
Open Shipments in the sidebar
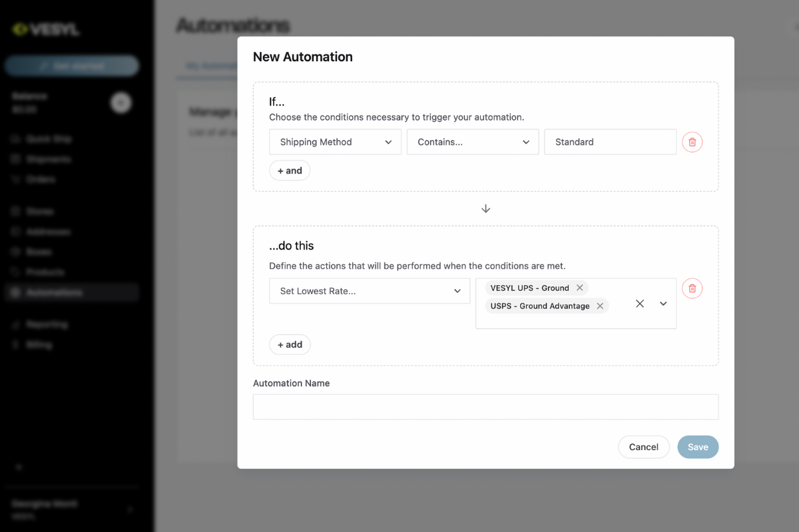pos(49,160)
